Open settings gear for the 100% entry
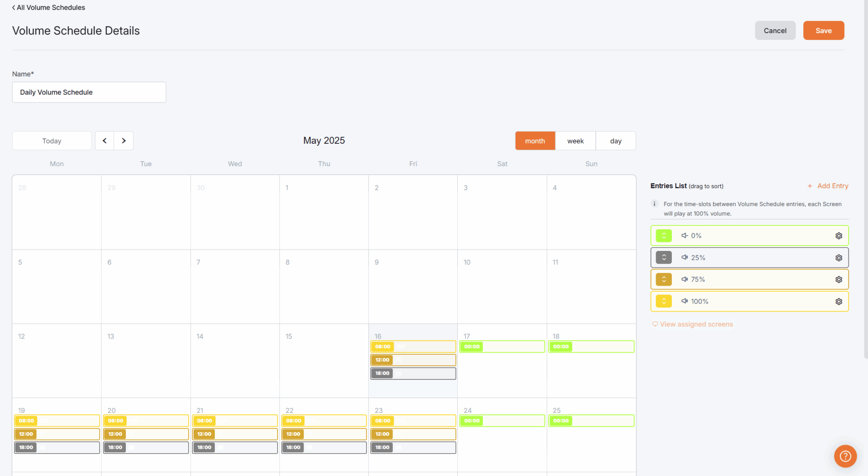This screenshot has height=476, width=868. pyautogui.click(x=838, y=301)
